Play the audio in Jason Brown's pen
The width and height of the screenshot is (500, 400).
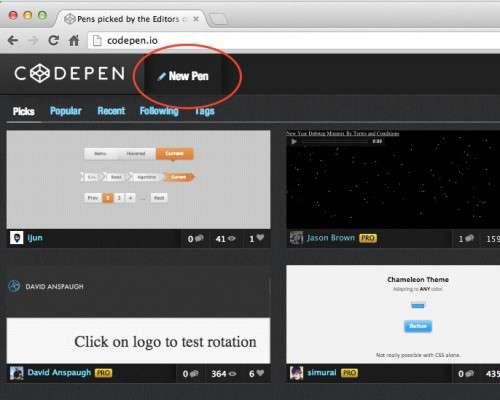pyautogui.click(x=294, y=142)
